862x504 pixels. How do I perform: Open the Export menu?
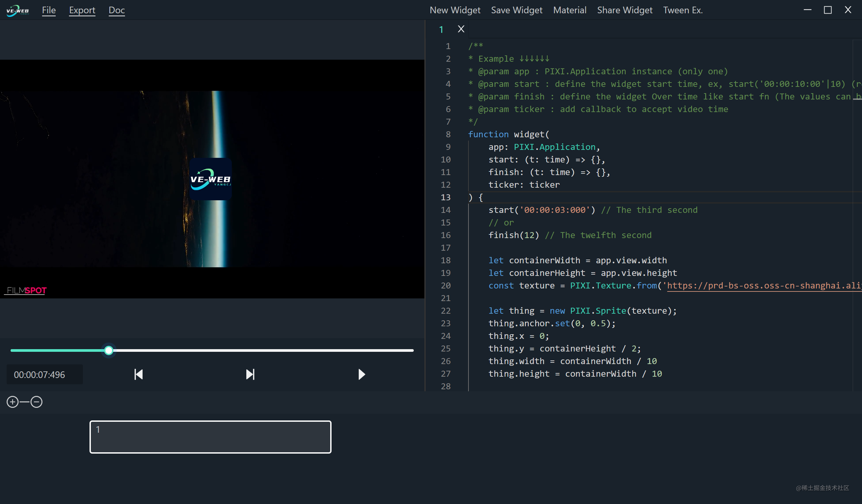click(x=82, y=10)
